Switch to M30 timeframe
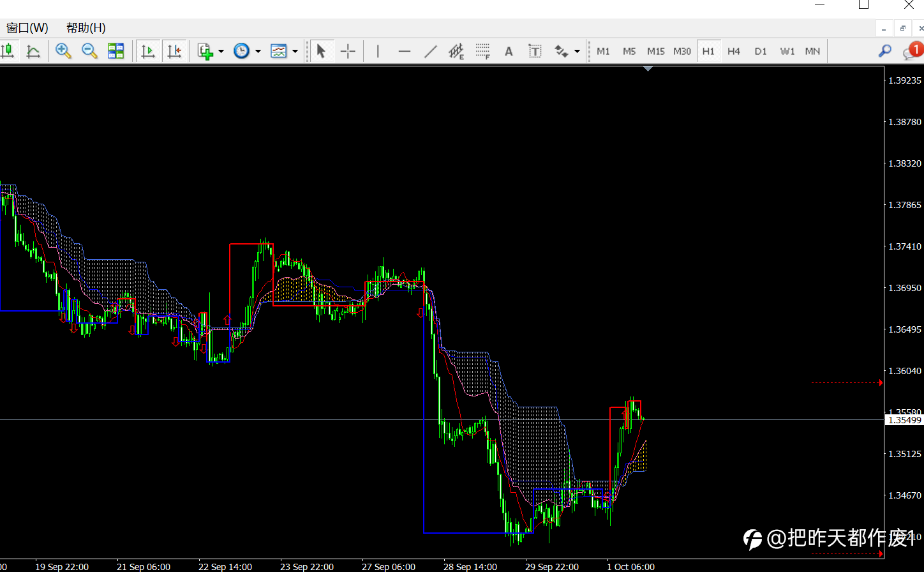 (x=682, y=51)
